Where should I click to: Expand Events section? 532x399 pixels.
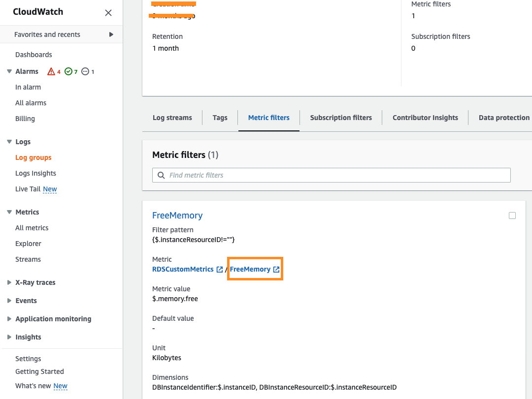pyautogui.click(x=9, y=301)
